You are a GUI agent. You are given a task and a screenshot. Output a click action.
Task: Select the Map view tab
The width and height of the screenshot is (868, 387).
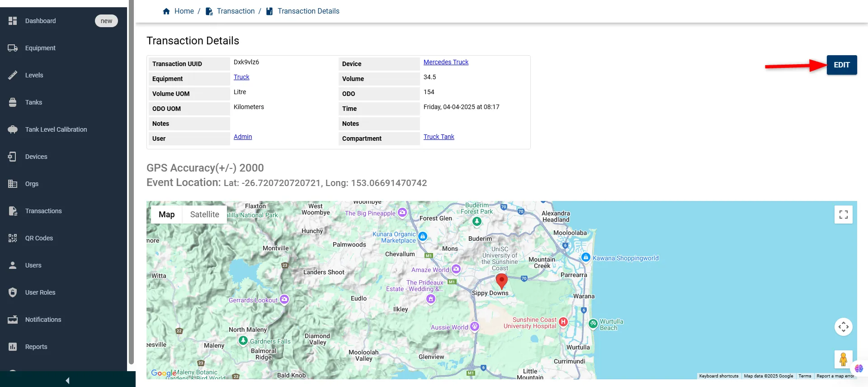166,215
